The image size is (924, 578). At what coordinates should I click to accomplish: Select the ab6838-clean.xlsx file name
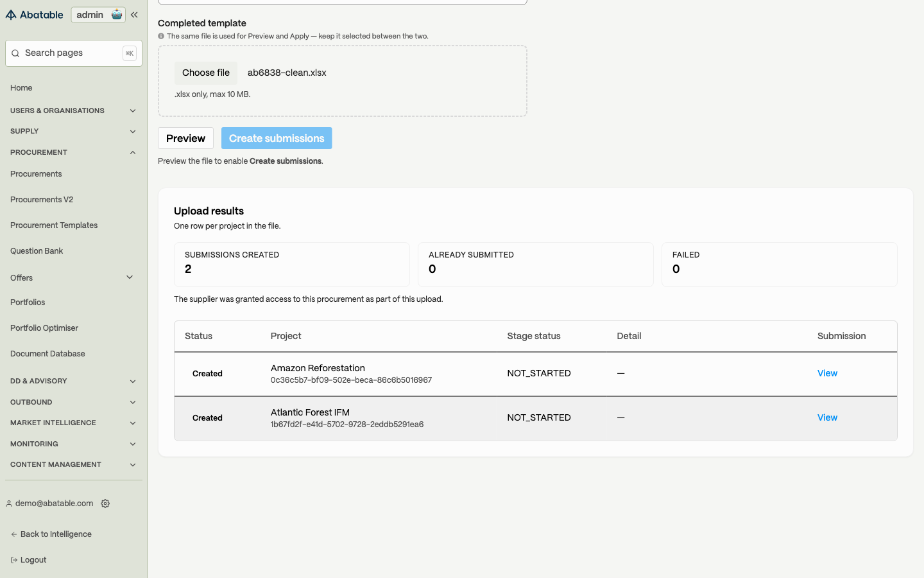click(x=287, y=73)
